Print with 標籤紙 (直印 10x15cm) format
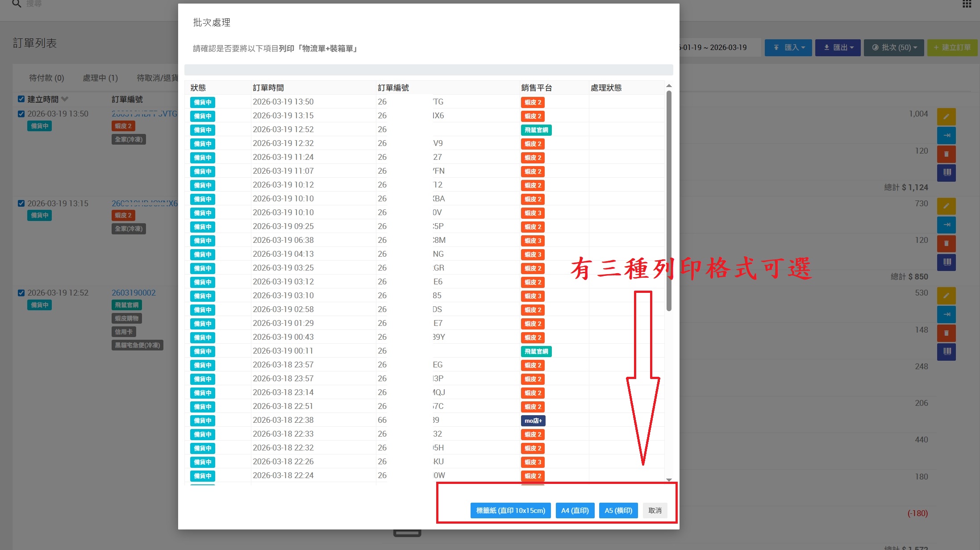This screenshot has height=550, width=980. tap(510, 511)
